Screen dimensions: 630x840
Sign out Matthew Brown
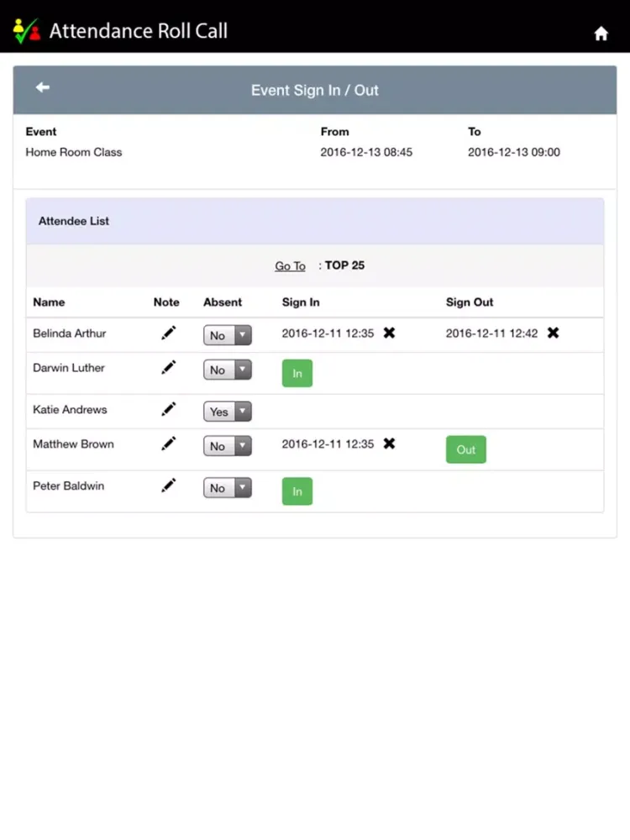click(x=465, y=449)
